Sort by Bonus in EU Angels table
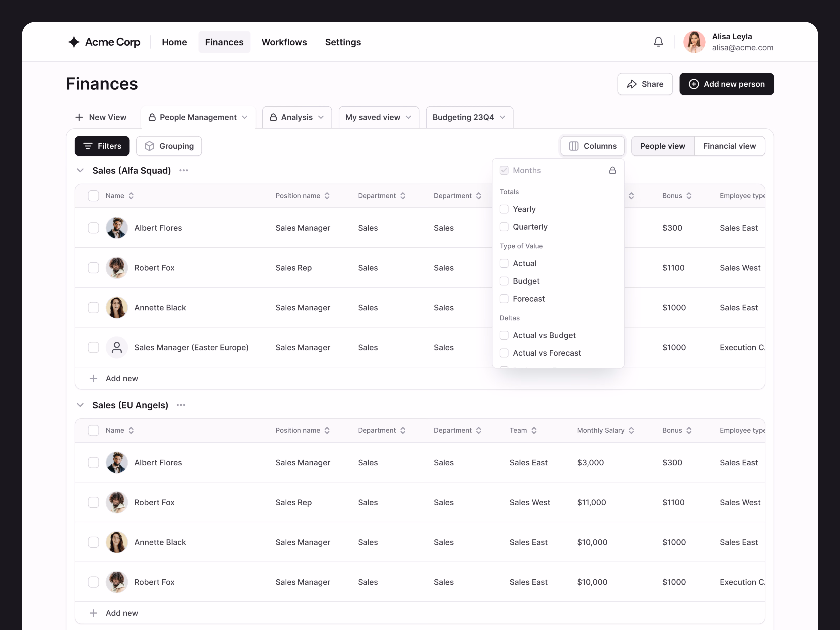 [689, 431]
